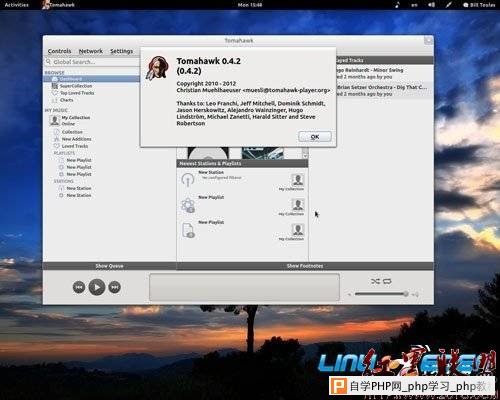Screen dimensions: 500x400
Task: Focus the Global Search field
Action: 92,62
